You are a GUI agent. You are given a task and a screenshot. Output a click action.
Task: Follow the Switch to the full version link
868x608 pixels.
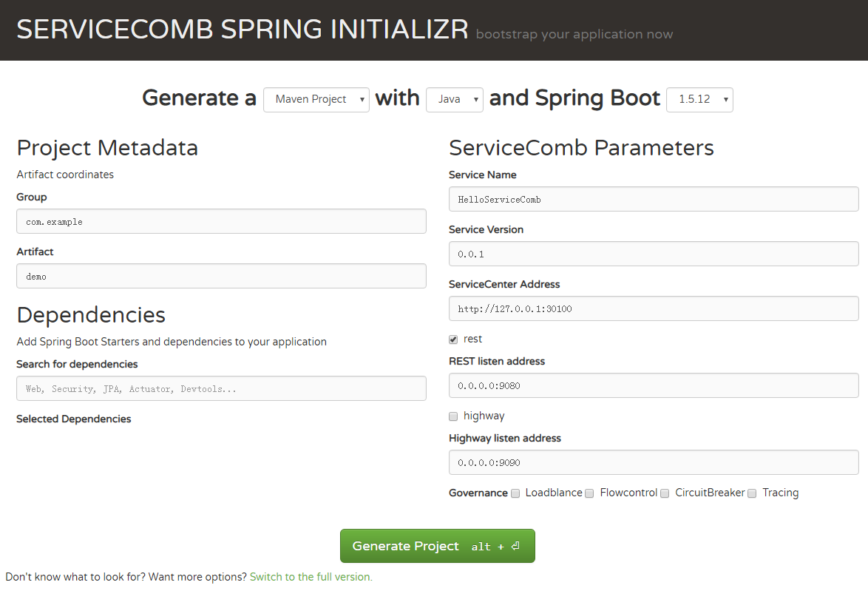pyautogui.click(x=311, y=577)
